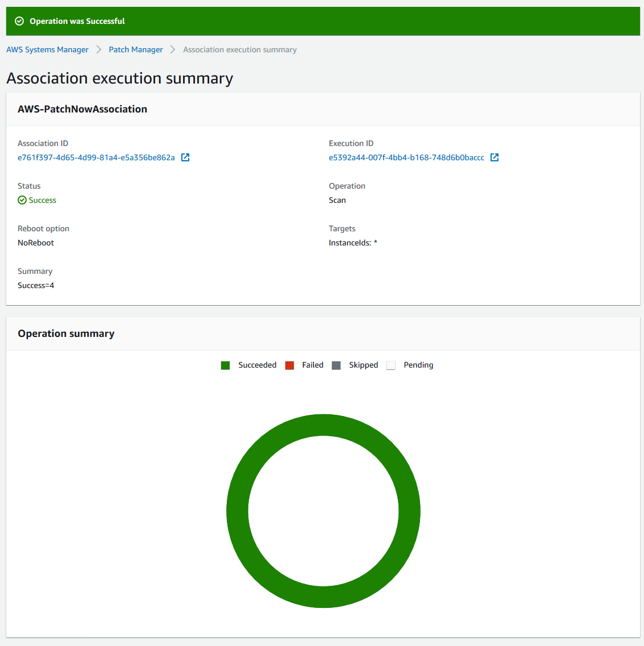Viewport: 644px width, 646px height.
Task: Click Association execution summary breadcrumb text
Action: coord(240,49)
